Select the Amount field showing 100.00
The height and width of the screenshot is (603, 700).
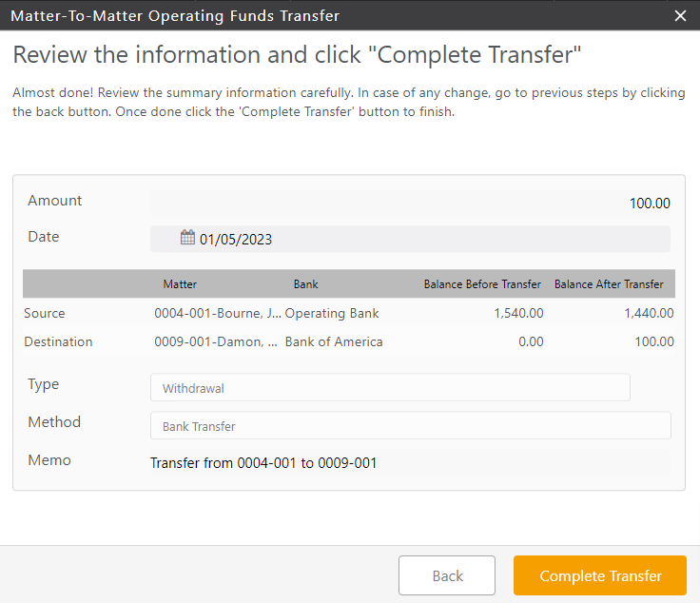click(x=410, y=203)
